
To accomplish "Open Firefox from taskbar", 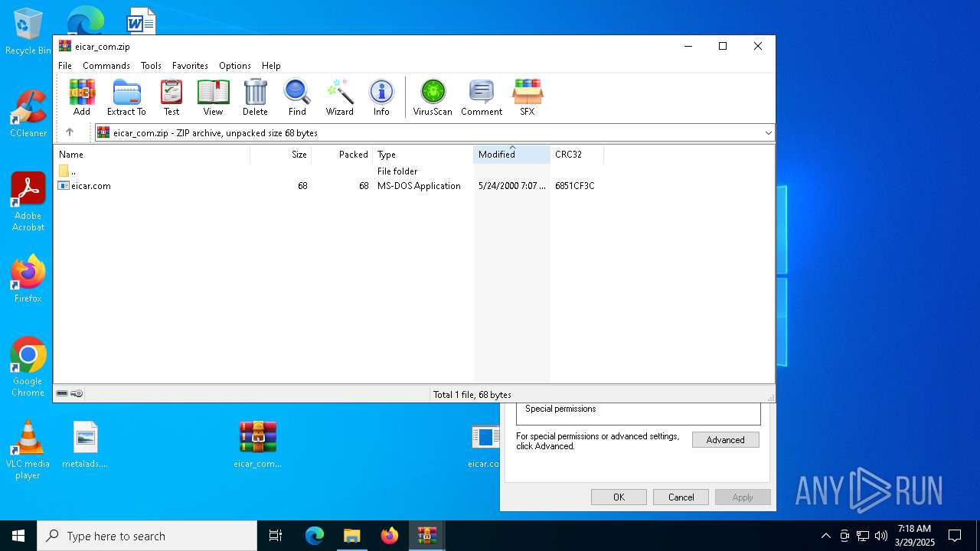I will coord(389,536).
